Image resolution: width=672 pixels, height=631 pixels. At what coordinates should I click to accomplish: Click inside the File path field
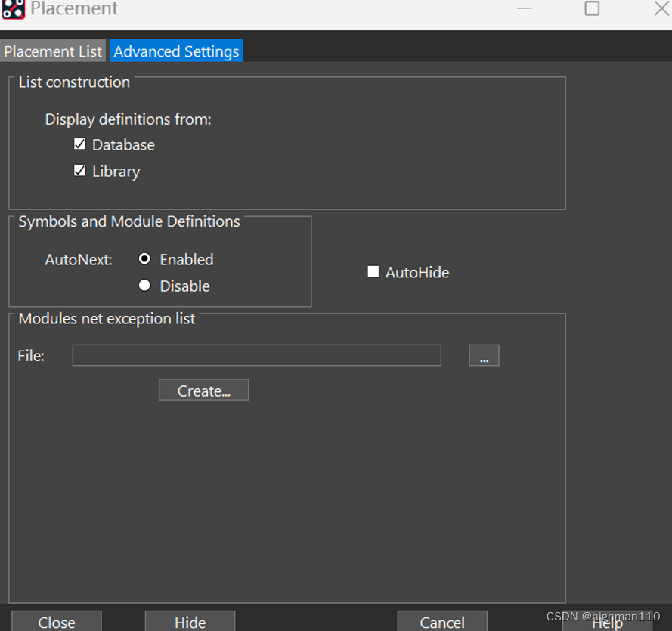click(256, 355)
